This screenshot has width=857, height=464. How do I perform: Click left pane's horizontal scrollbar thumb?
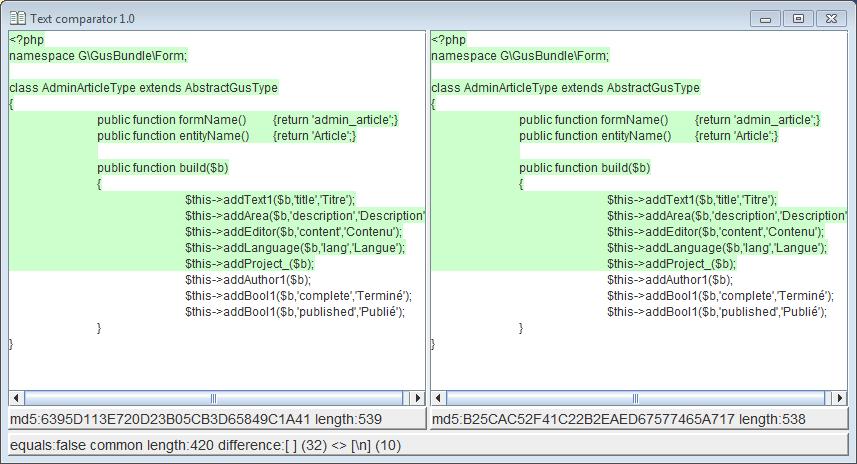[214, 398]
